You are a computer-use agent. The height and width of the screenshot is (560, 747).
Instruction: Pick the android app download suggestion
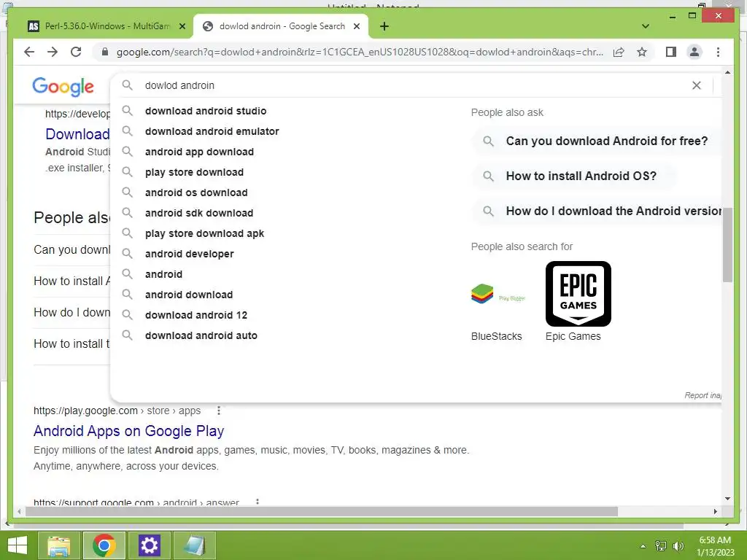[200, 152]
